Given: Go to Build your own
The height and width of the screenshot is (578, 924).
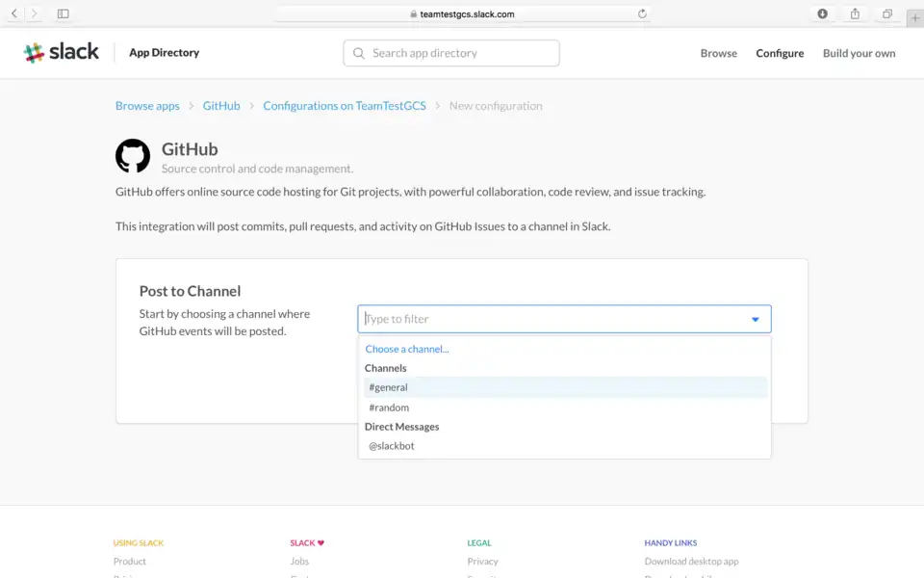Looking at the screenshot, I should [x=859, y=53].
